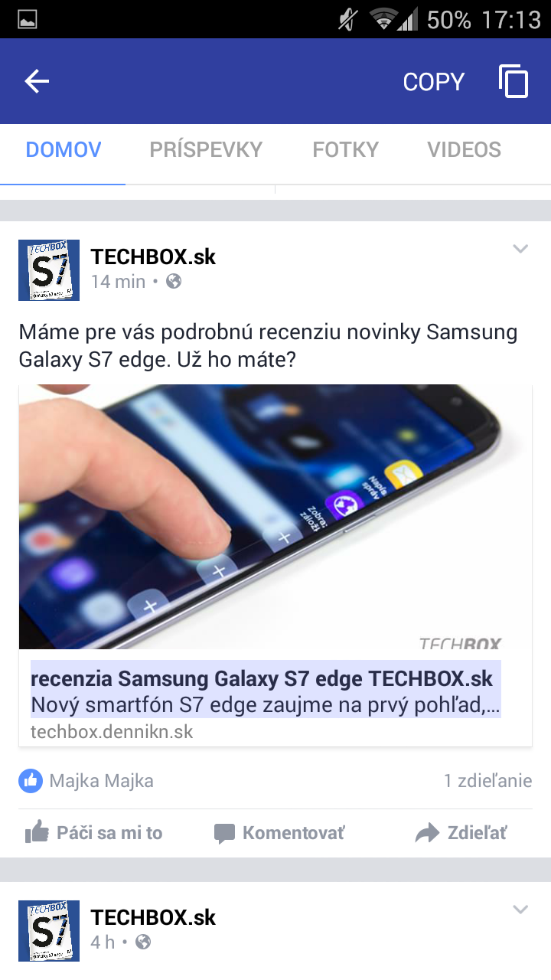Tap the Galaxy S7 edge article image

coord(275,517)
